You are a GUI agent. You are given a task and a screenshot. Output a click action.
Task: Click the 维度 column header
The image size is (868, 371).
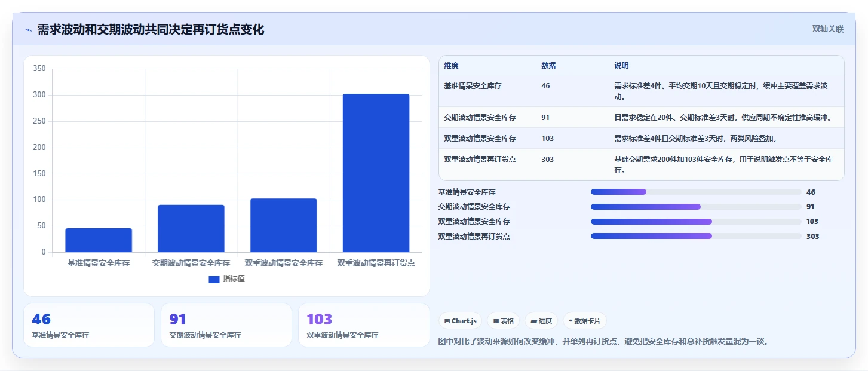click(x=452, y=66)
